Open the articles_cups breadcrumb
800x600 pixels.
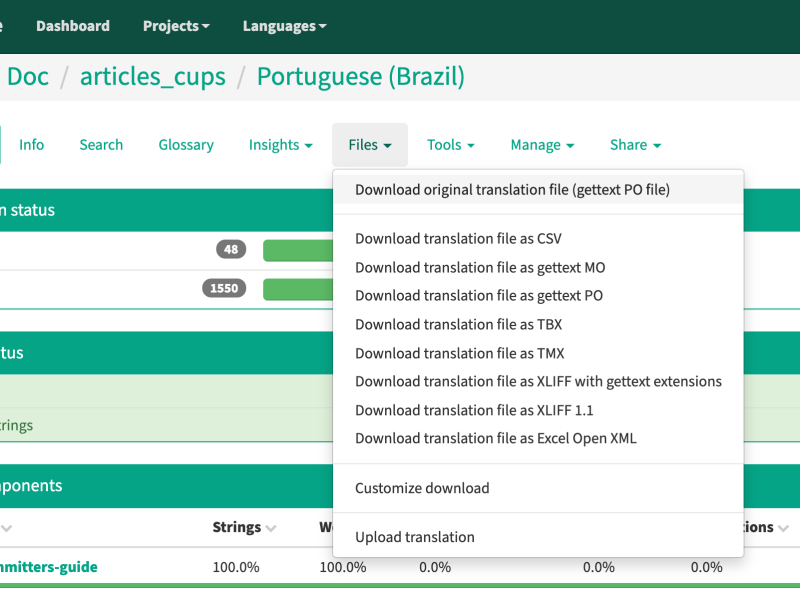(153, 77)
